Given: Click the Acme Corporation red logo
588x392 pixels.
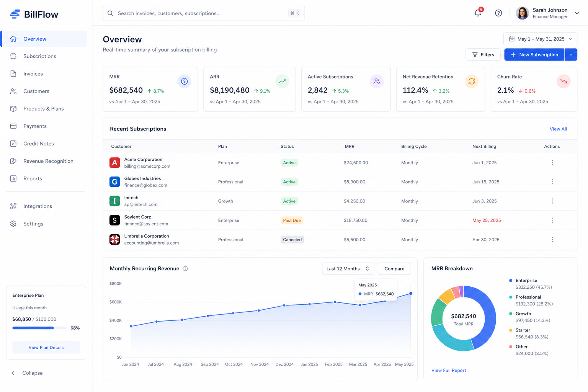Looking at the screenshot, I should click(114, 163).
